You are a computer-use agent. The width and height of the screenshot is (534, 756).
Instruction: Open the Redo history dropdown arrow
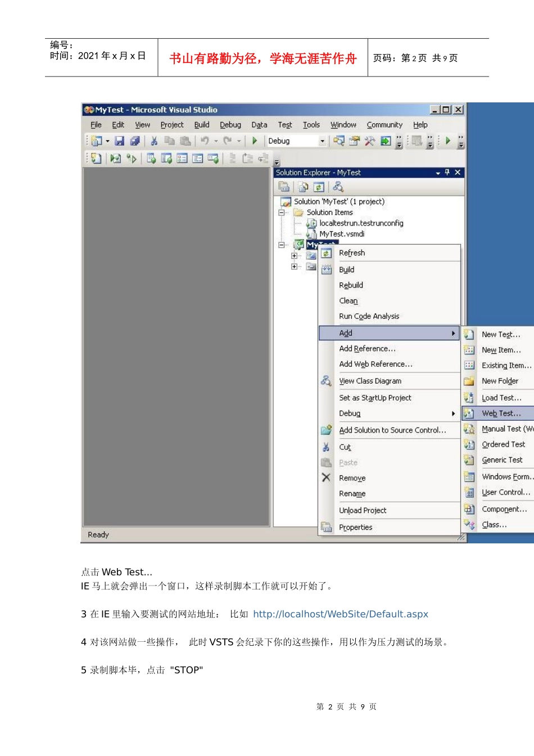pyautogui.click(x=239, y=141)
